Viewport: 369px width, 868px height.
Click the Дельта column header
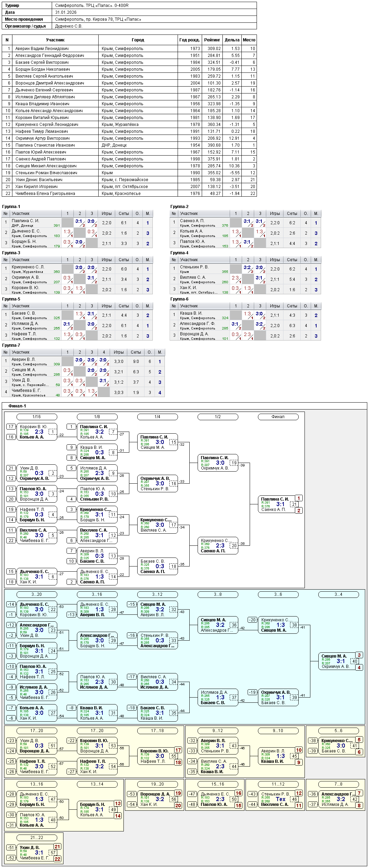232,40
